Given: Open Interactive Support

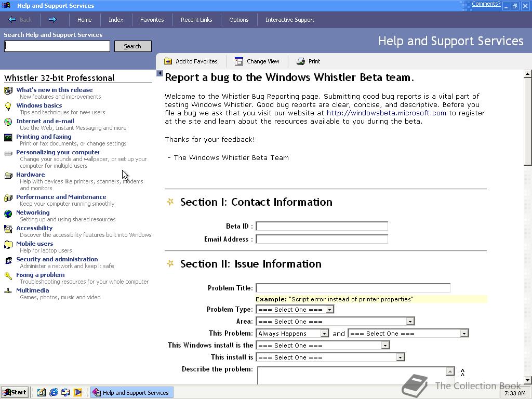Looking at the screenshot, I should coord(290,20).
